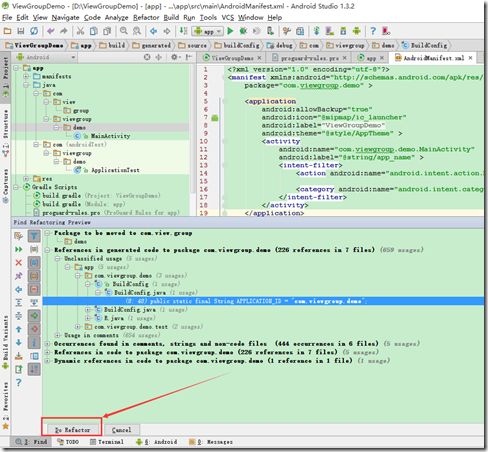Screen dimensions: 488x452
Task: Click the toolbar Help question-mark icon
Action: pos(373,31)
